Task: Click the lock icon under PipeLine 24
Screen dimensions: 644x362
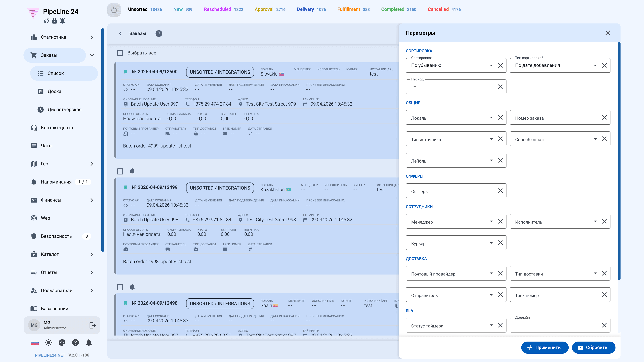Action: tap(54, 21)
